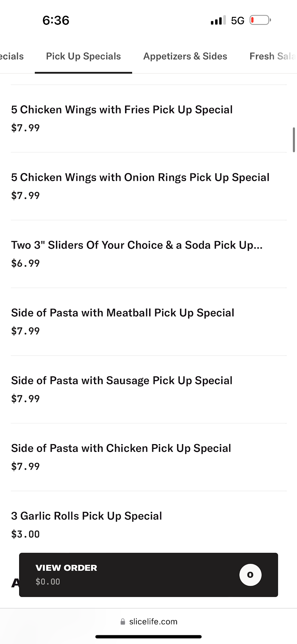This screenshot has height=644, width=297.
Task: Open the Two 3" Sliders and Soda special
Action: pos(137,245)
